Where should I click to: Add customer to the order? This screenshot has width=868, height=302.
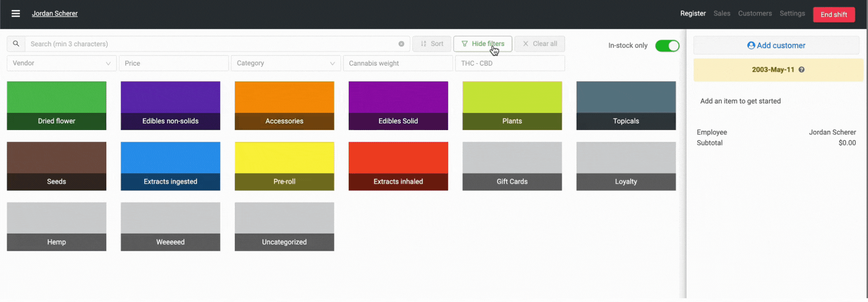click(776, 46)
